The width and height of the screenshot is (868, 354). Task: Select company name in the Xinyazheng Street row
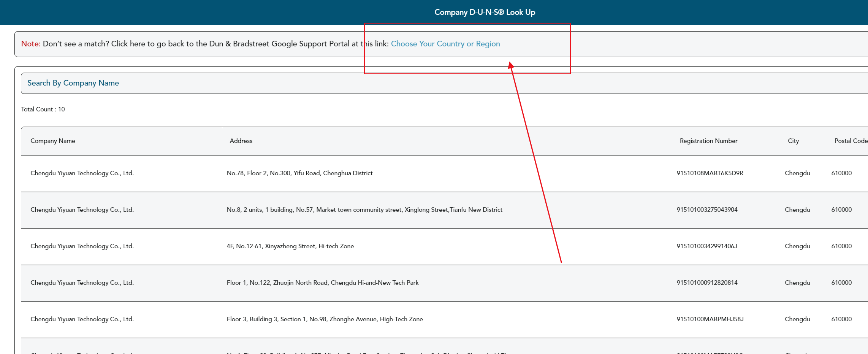[82, 246]
